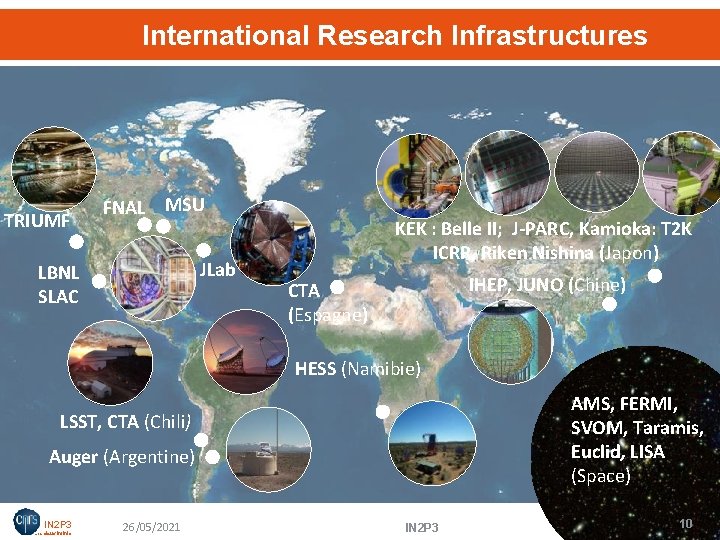Click the MSU label

185,204
